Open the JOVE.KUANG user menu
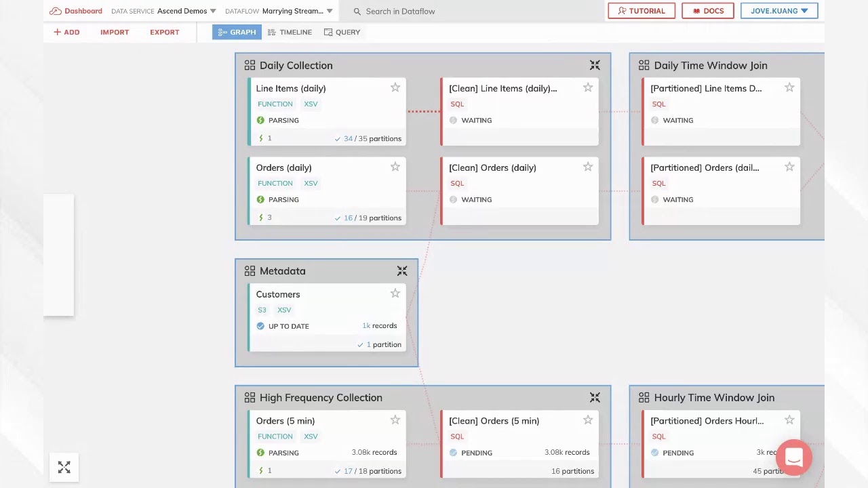The image size is (868, 488). pyautogui.click(x=779, y=11)
